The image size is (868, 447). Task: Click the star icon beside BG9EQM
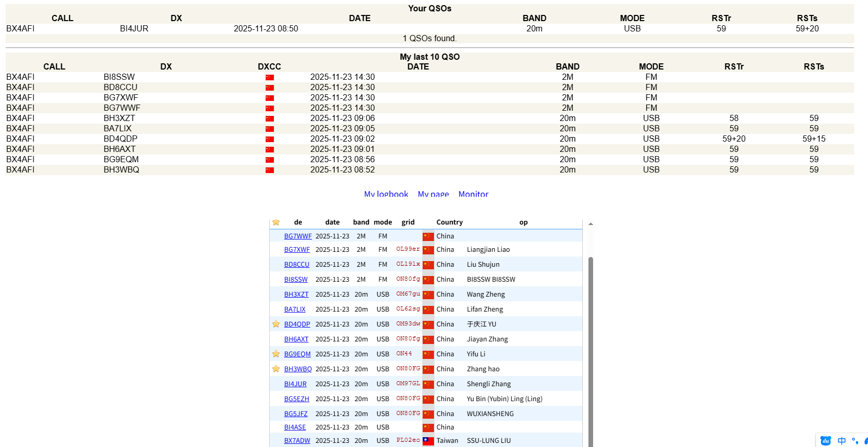(x=276, y=354)
